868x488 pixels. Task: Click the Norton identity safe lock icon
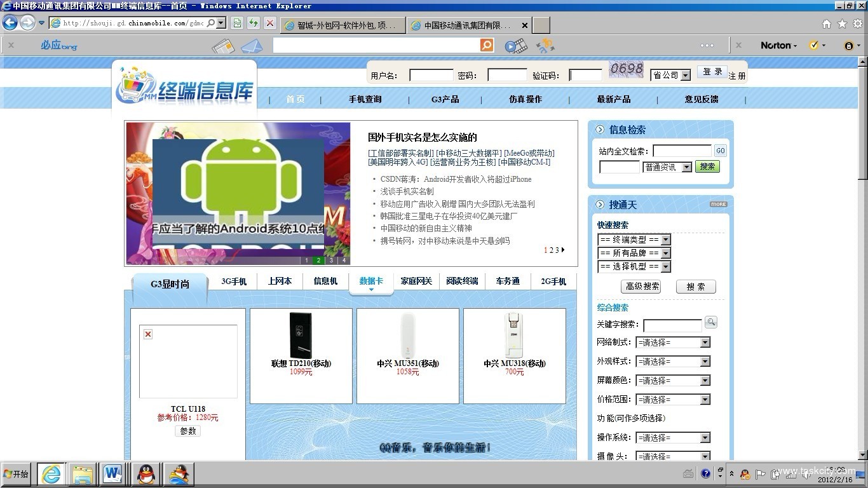[848, 46]
